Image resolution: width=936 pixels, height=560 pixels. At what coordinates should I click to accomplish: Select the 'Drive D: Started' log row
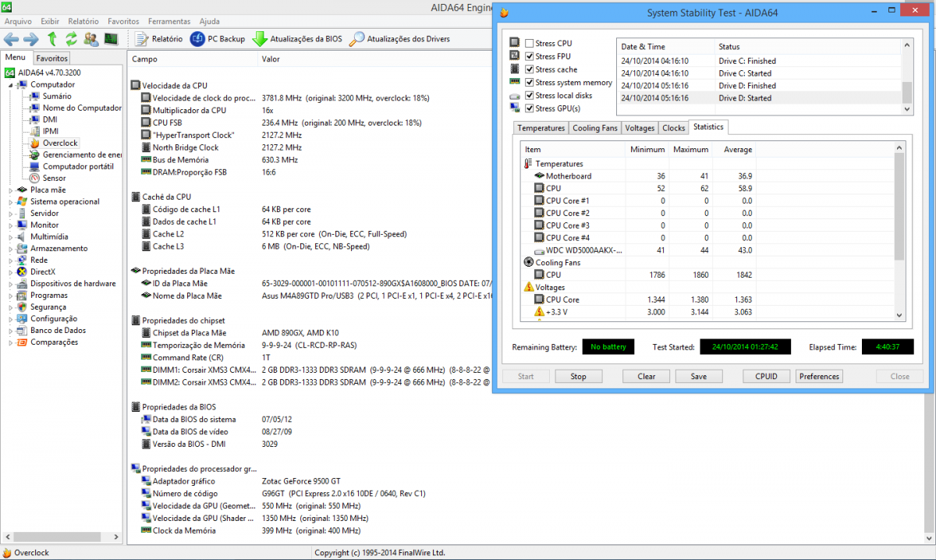[759, 98]
